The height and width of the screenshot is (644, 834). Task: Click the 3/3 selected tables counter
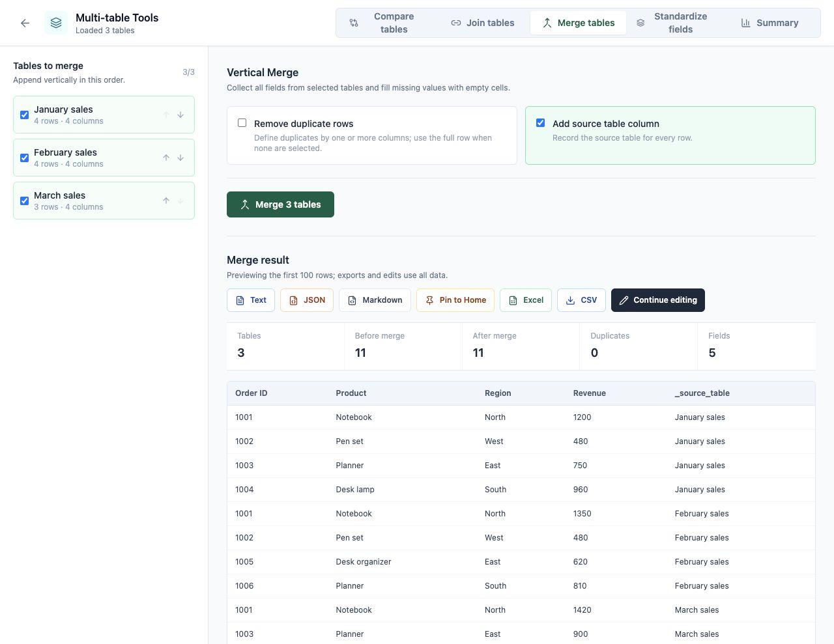[188, 72]
